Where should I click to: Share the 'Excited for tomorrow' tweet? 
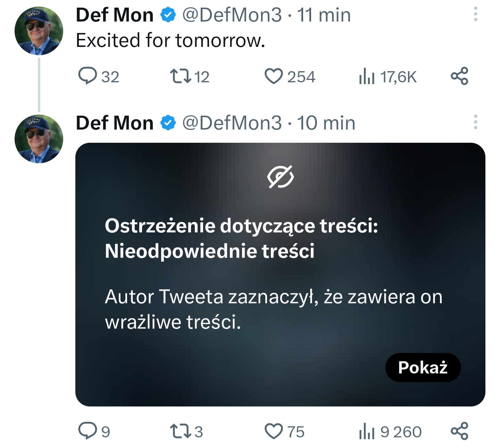point(459,76)
